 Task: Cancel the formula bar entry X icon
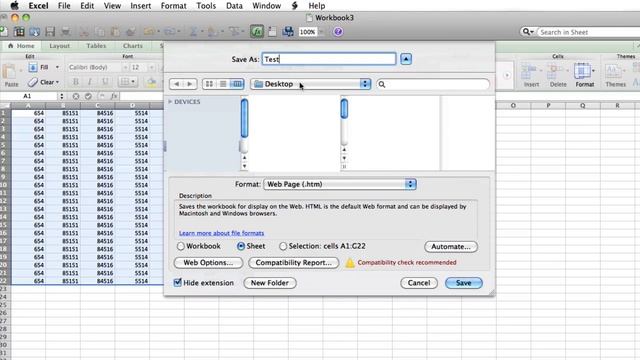coord(76,96)
